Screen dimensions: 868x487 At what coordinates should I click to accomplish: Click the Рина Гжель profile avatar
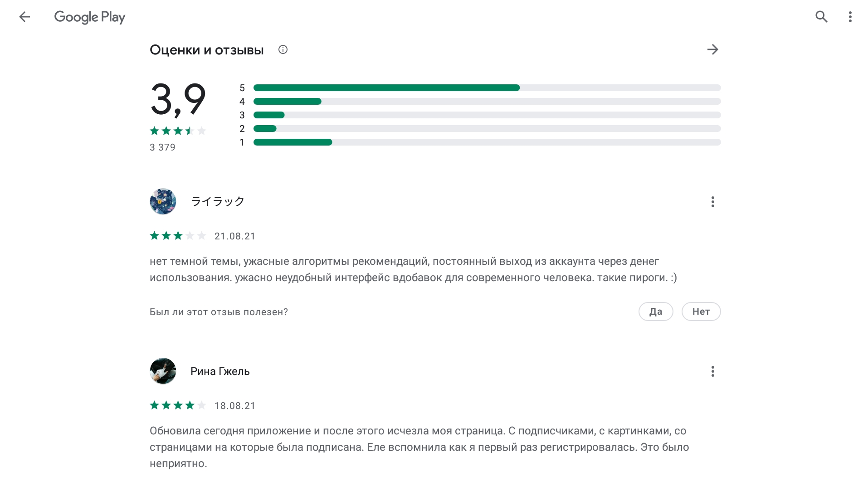tap(163, 371)
